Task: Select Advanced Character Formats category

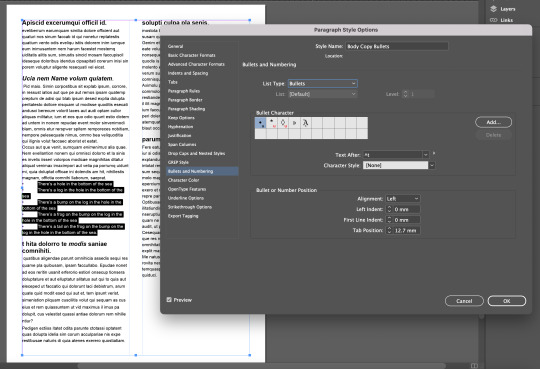Action: (196, 64)
